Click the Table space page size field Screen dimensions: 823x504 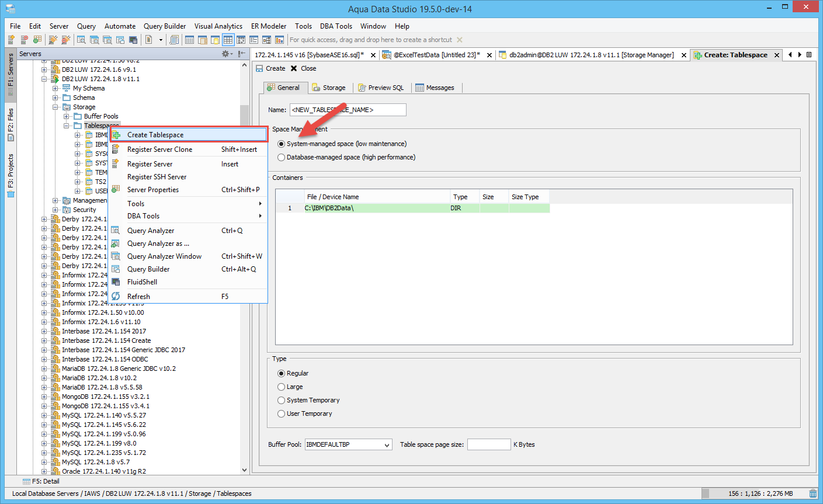pyautogui.click(x=489, y=445)
